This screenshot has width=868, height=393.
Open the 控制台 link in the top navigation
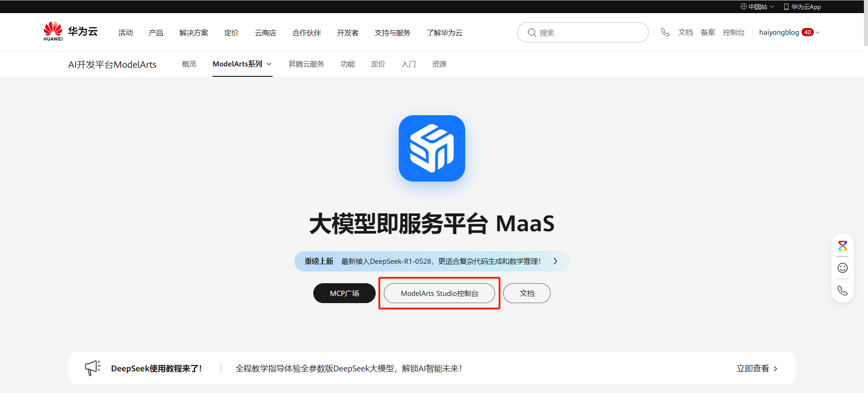(x=734, y=32)
